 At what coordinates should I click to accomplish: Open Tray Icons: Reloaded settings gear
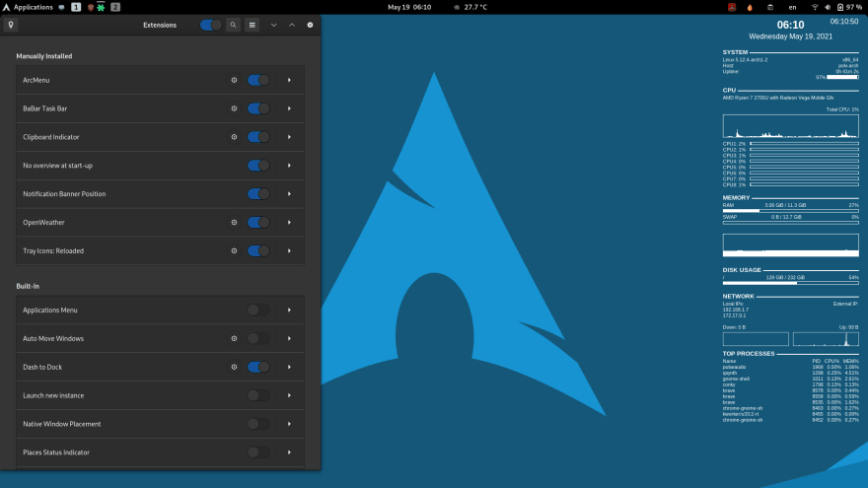point(234,250)
